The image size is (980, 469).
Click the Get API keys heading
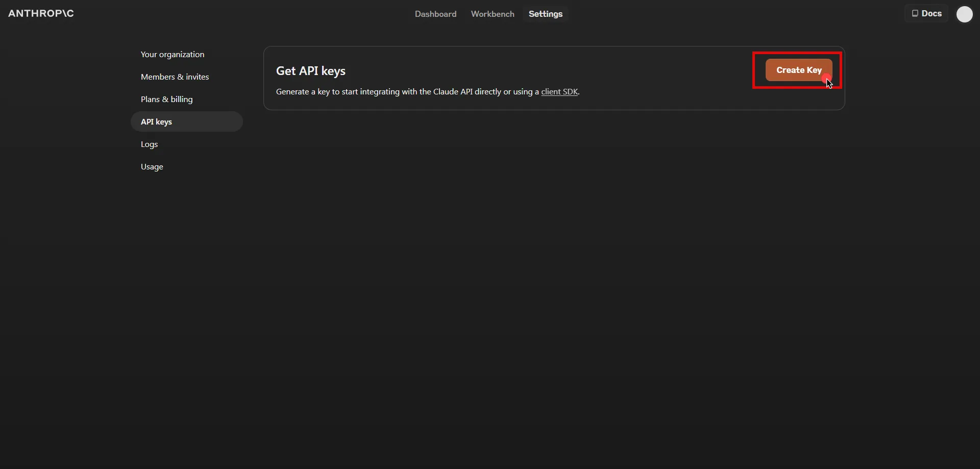(310, 71)
